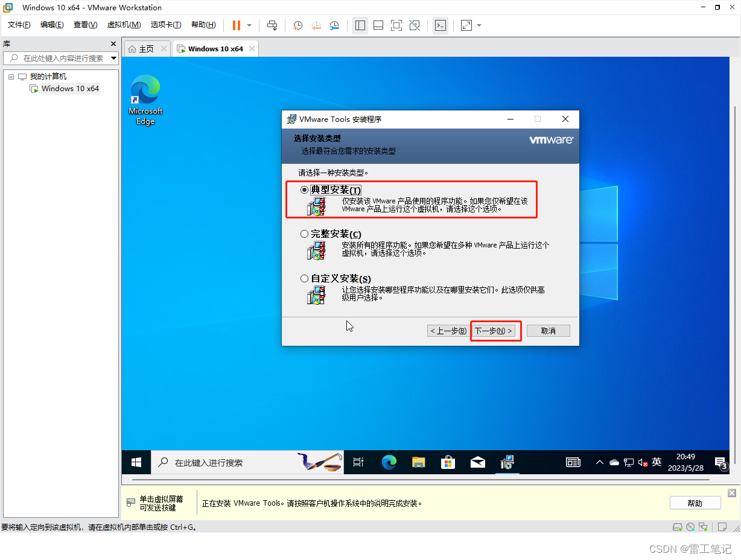Switch to Unity mode icon

coord(415,25)
